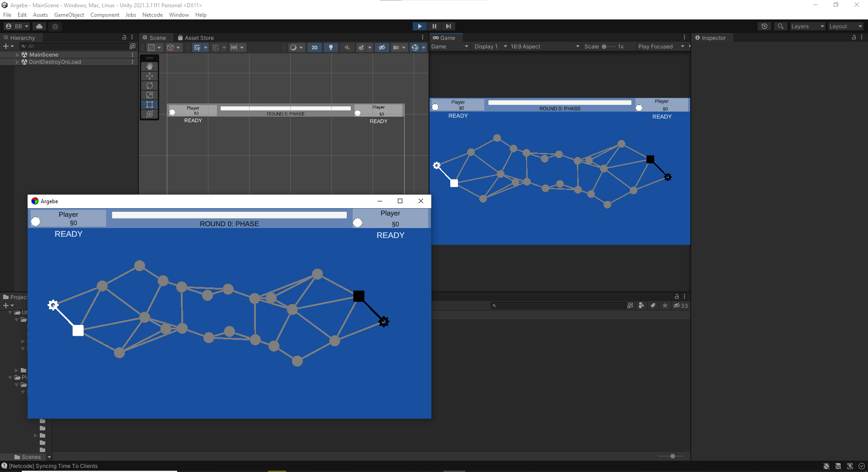
Task: Open the GameObject menu
Action: 69,15
